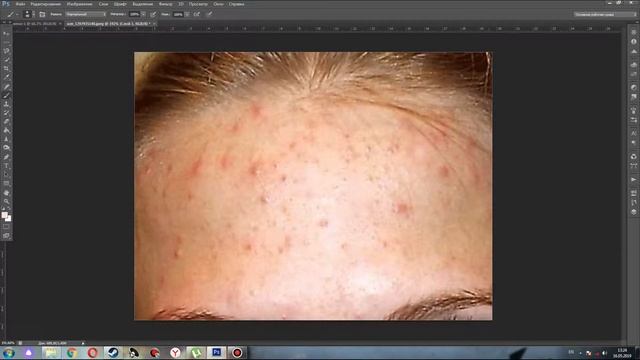Click the volume icon in system tray

tap(604, 353)
